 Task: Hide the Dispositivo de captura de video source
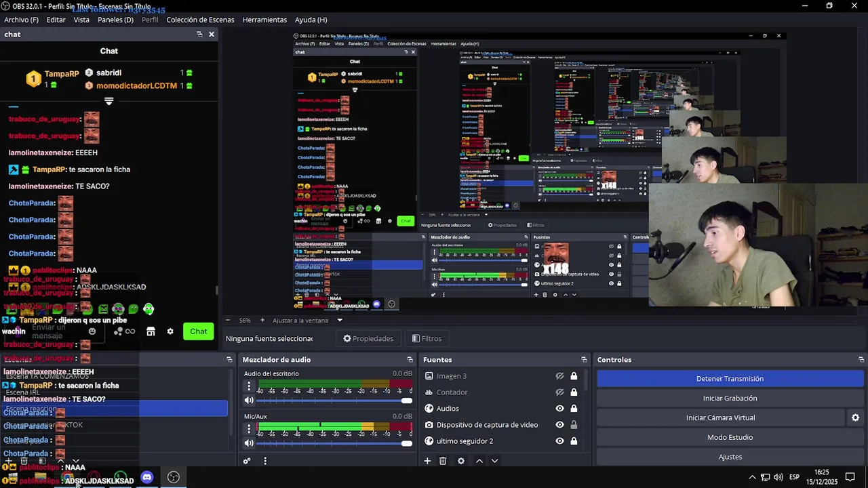click(559, 425)
